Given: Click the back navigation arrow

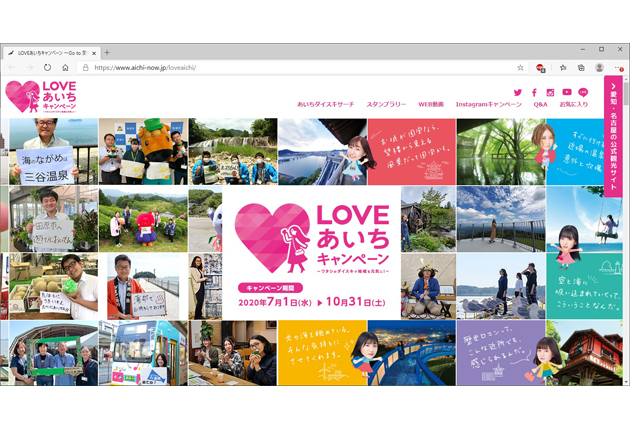Looking at the screenshot, I should click(x=12, y=68).
